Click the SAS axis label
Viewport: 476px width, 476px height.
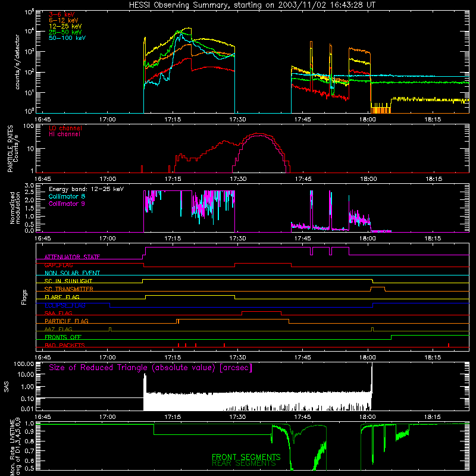[6, 387]
